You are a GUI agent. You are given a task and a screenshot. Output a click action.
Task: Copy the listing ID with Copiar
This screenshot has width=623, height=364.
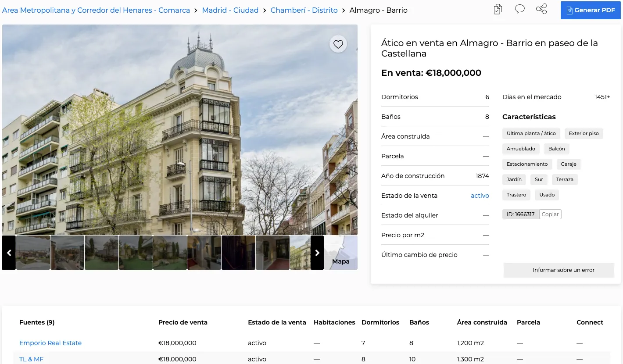[x=550, y=214]
